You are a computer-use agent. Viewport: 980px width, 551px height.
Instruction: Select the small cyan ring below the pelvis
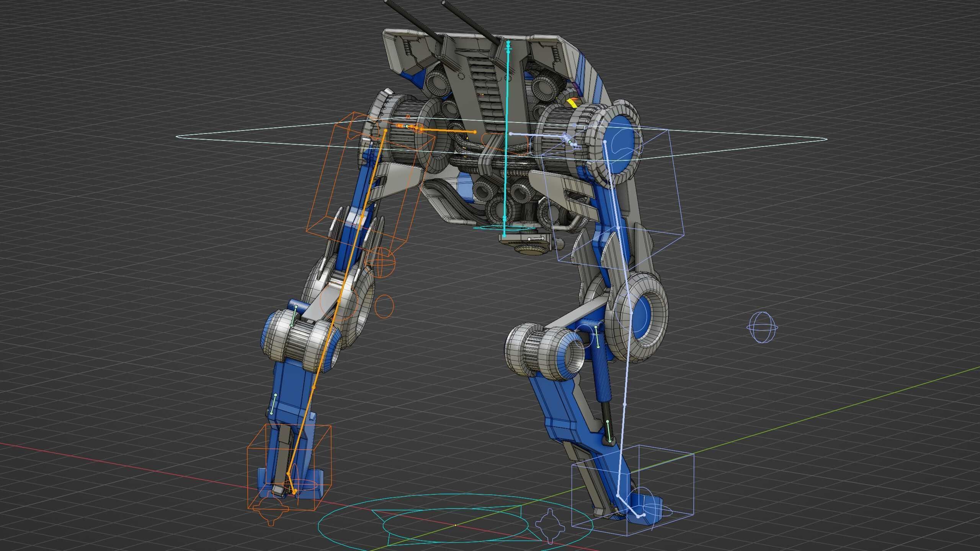(504, 228)
